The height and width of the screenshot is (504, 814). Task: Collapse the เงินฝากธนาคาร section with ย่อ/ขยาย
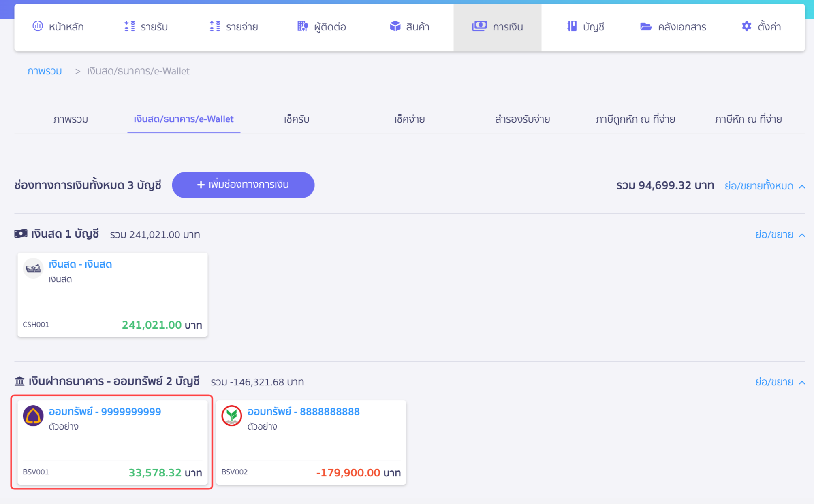(780, 382)
